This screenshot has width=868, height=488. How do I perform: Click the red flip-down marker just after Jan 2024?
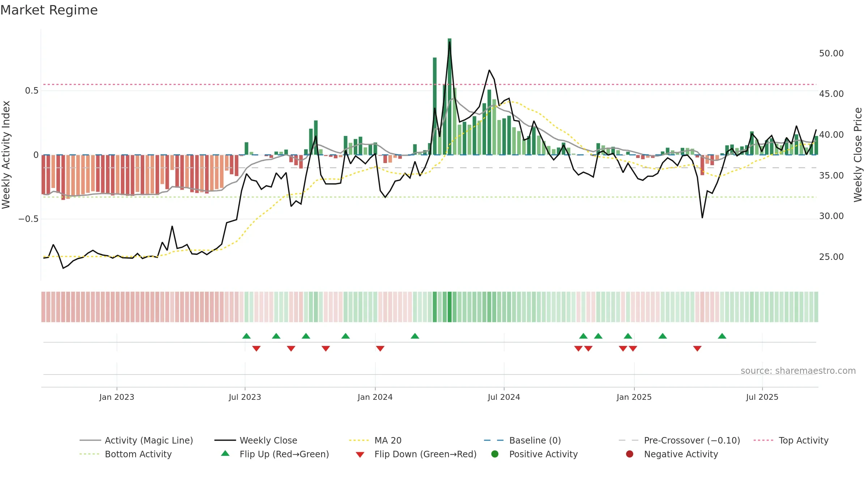click(380, 348)
